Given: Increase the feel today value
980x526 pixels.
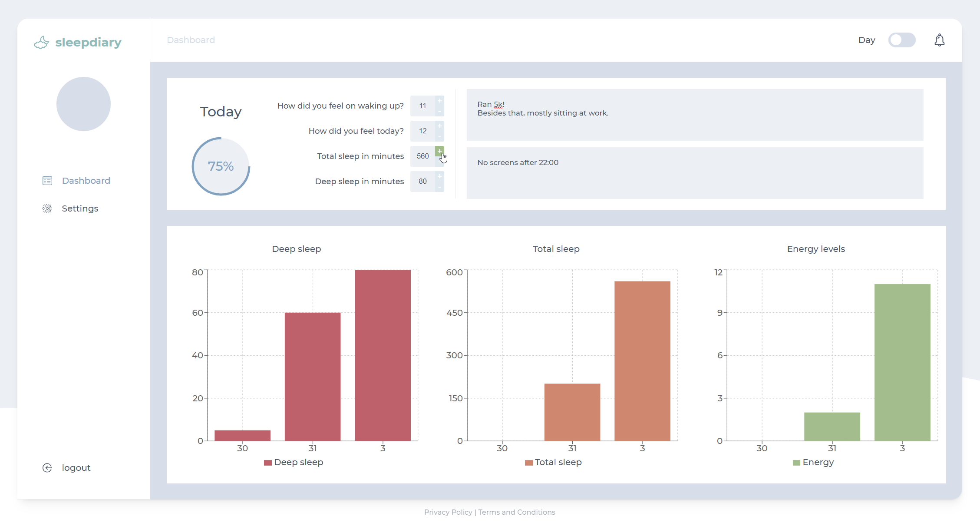Looking at the screenshot, I should [439, 126].
